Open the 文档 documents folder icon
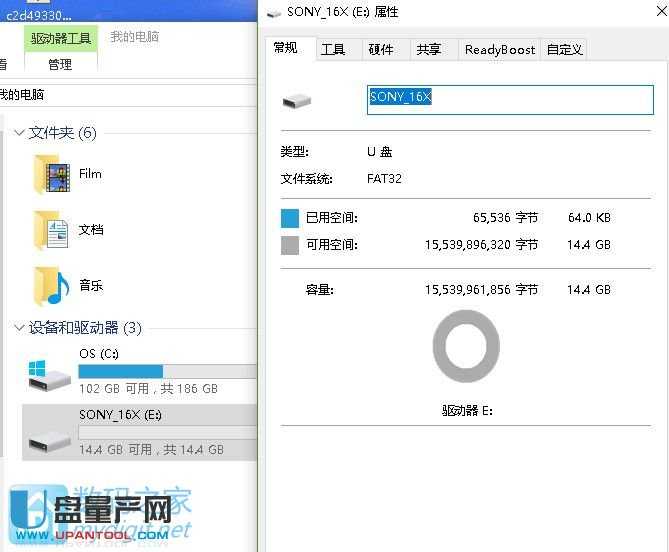Screen dimensions: 669x552 [x=51, y=230]
